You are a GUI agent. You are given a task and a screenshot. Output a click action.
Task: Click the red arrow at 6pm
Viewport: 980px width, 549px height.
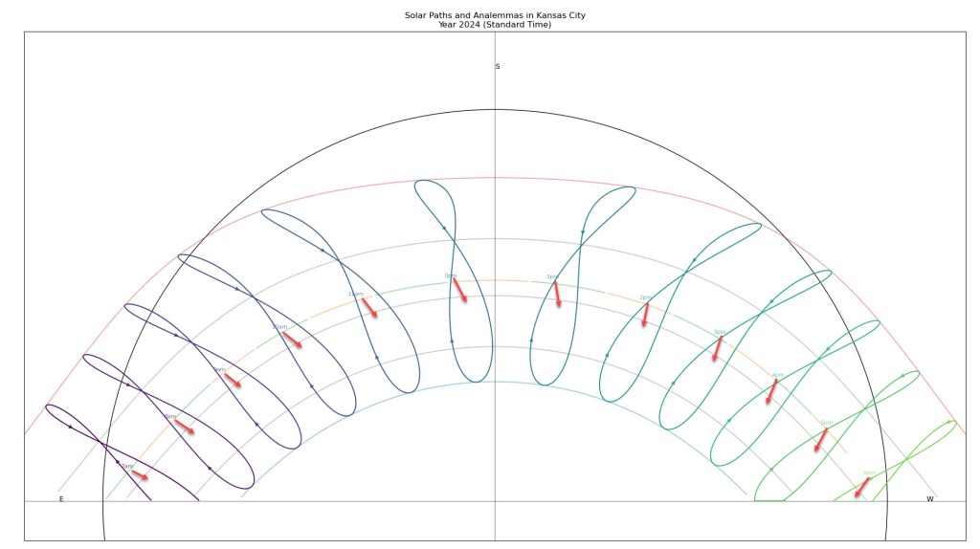pos(862,487)
